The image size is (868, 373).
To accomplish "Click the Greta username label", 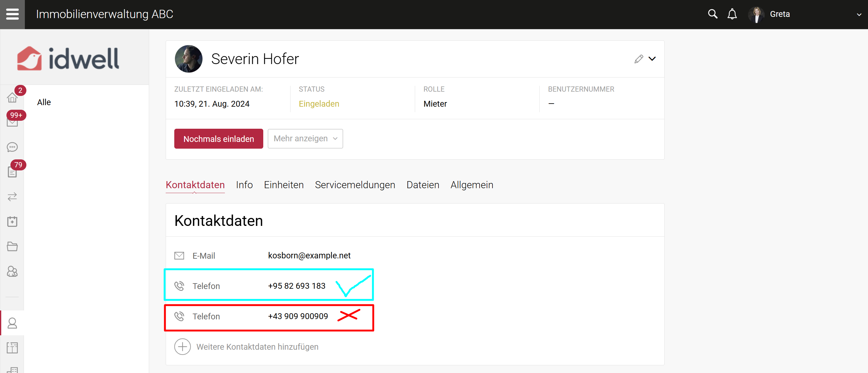I will pyautogui.click(x=780, y=14).
